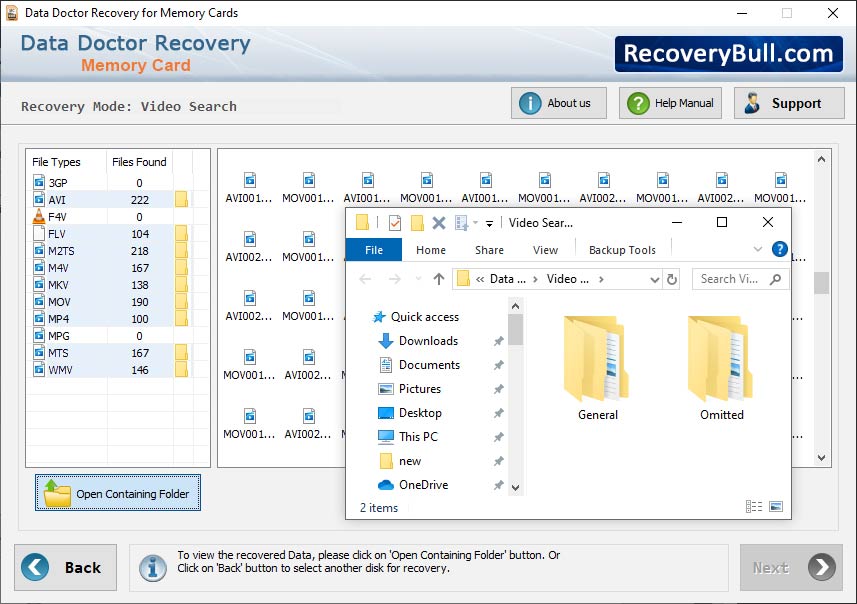
Task: Select first AVI001 file in results
Action: coord(249,188)
